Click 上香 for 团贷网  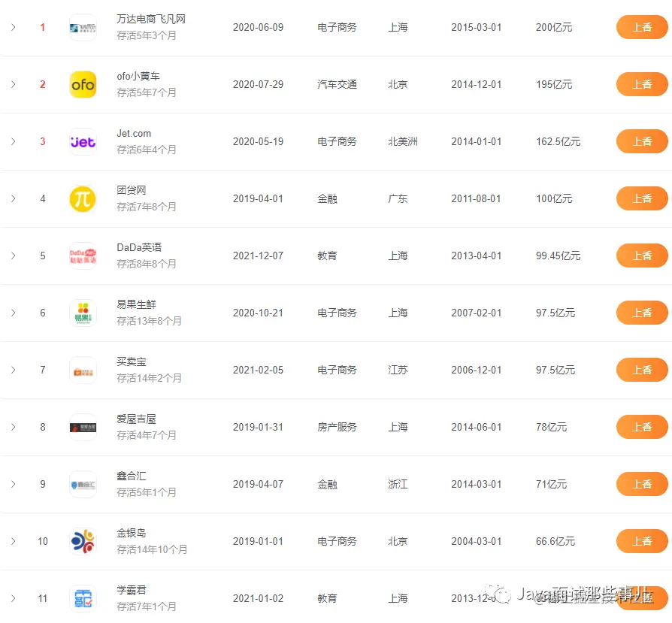coord(643,198)
